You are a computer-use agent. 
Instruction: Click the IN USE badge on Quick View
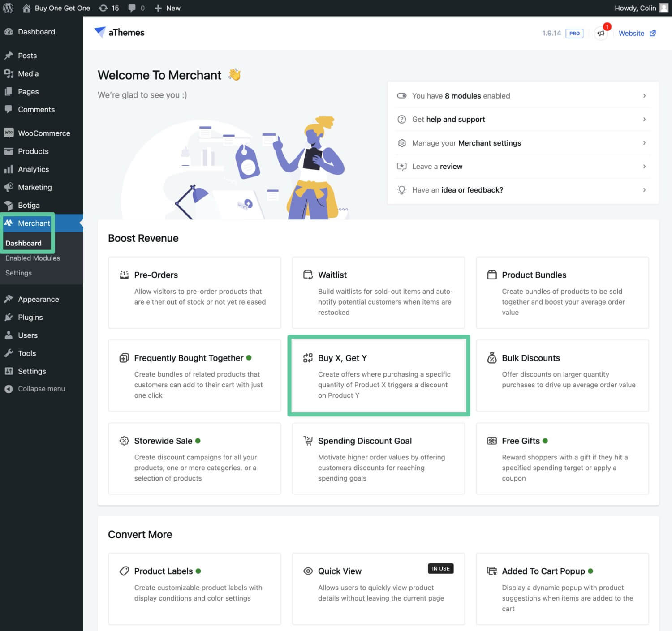click(441, 568)
